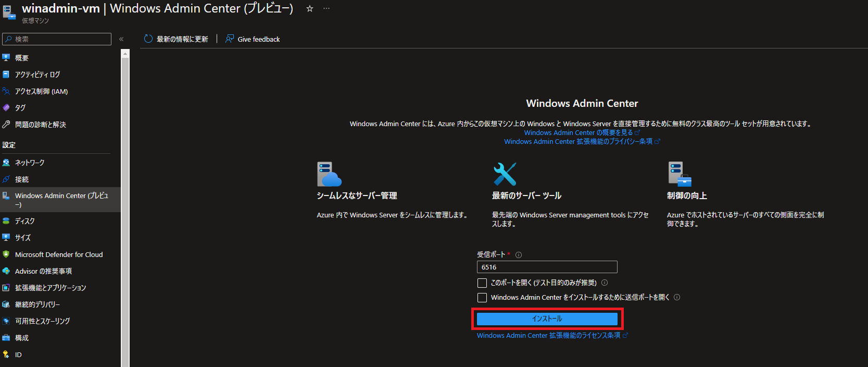This screenshot has height=367, width=868.
Task: Check the 送信ポートを開く checkbox
Action: pyautogui.click(x=482, y=298)
